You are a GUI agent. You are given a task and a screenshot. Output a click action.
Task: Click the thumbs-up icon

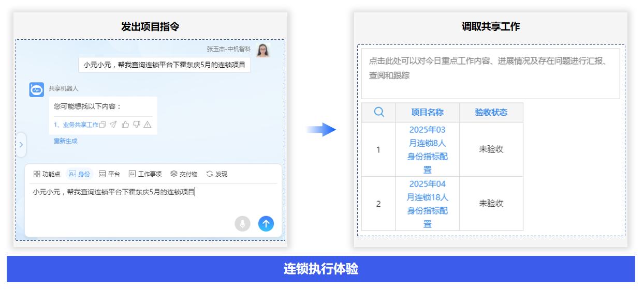(x=125, y=125)
